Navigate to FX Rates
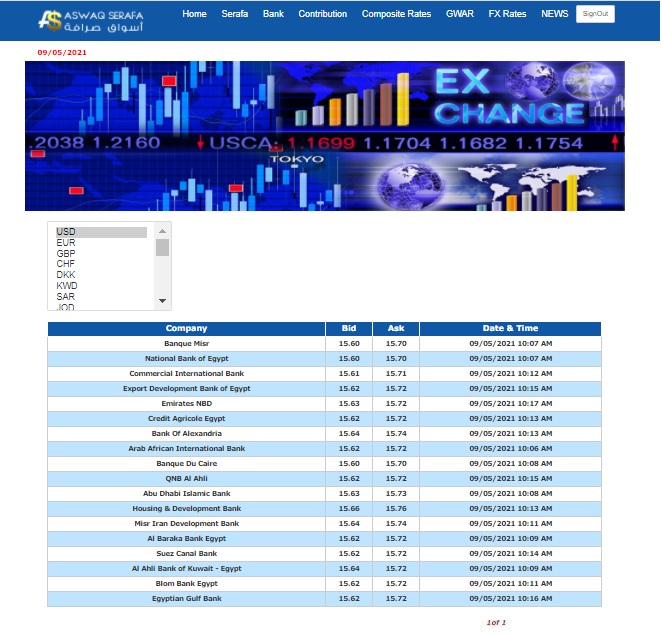This screenshot has height=635, width=662. (507, 14)
